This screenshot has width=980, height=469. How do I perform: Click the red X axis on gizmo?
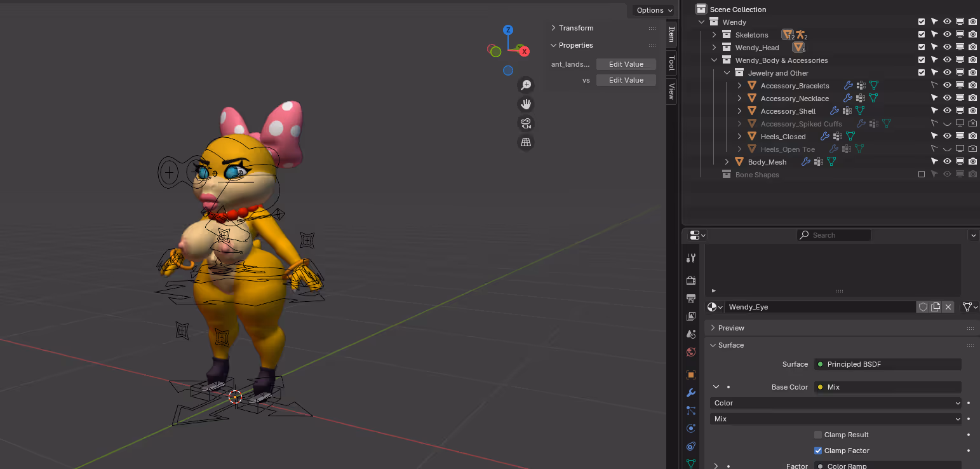(x=525, y=51)
